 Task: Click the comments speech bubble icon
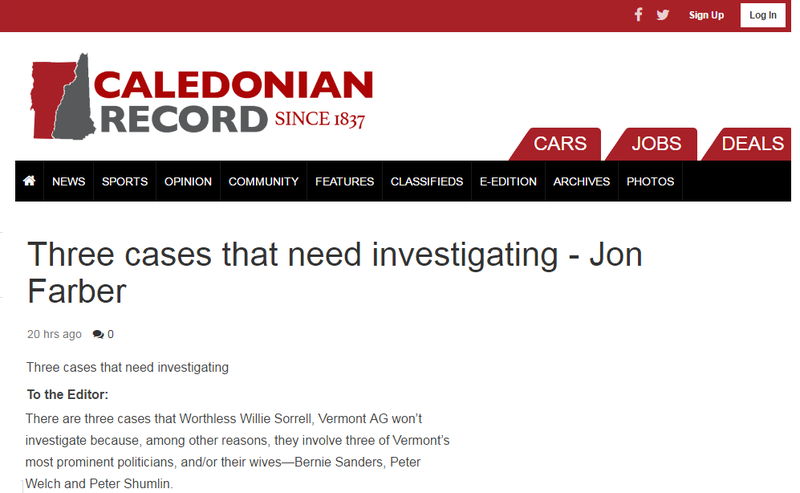click(98, 334)
